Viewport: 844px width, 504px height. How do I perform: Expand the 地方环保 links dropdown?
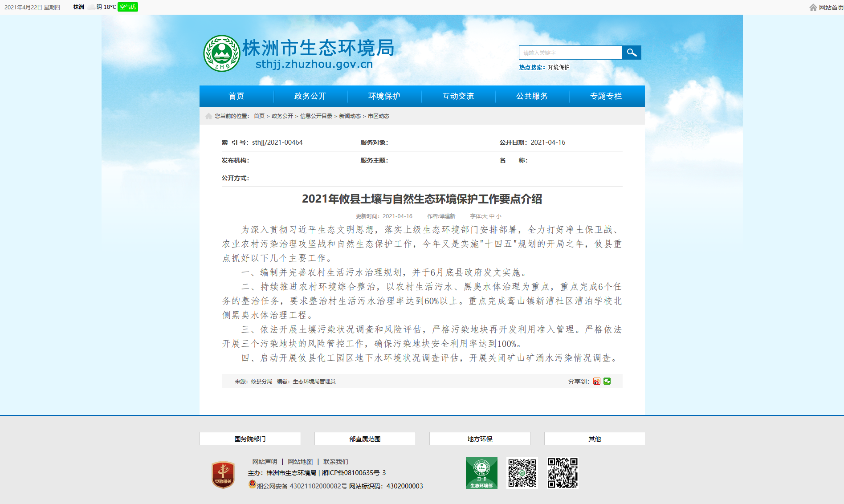[x=480, y=439]
